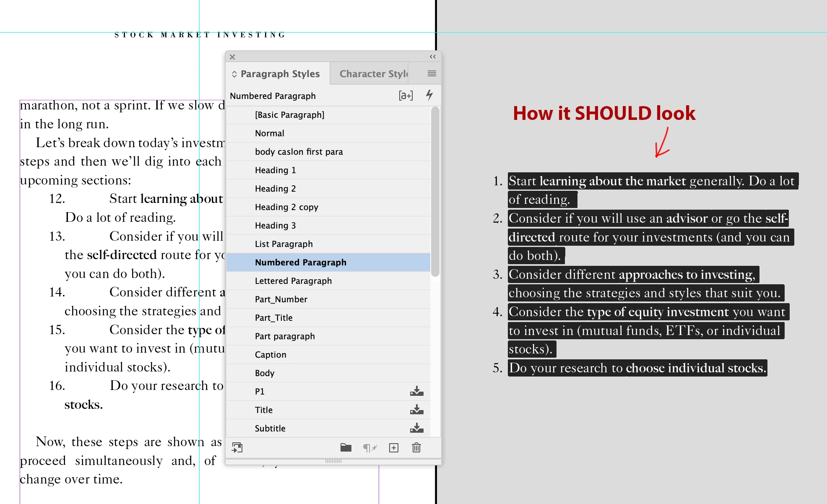The image size is (827, 504).
Task: Click import icon beside Title style
Action: tap(416, 410)
